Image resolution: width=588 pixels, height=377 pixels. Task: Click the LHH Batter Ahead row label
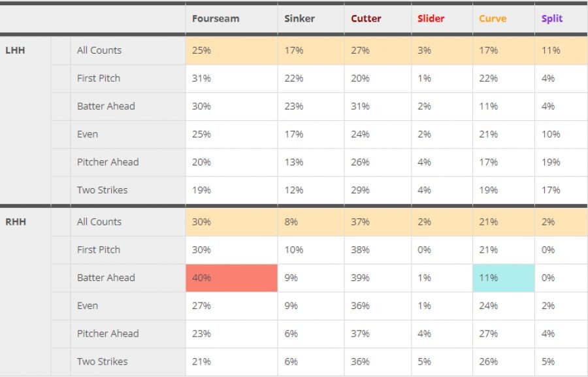(x=106, y=106)
